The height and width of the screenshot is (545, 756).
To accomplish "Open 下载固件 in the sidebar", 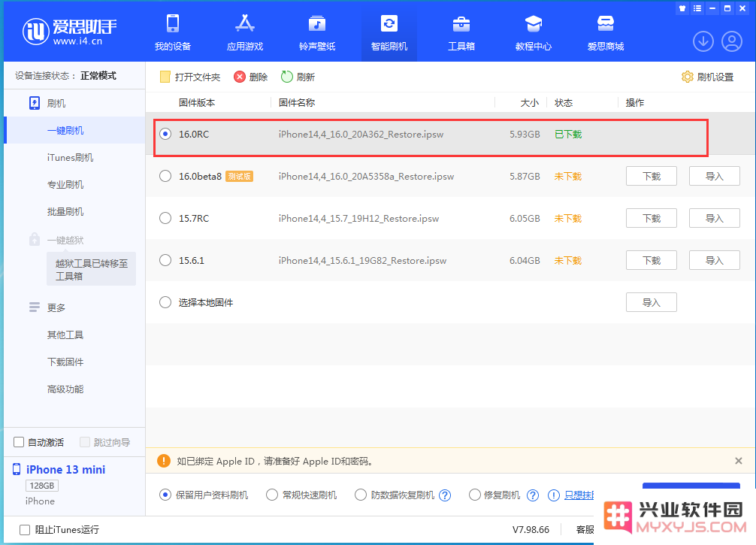I will [65, 362].
